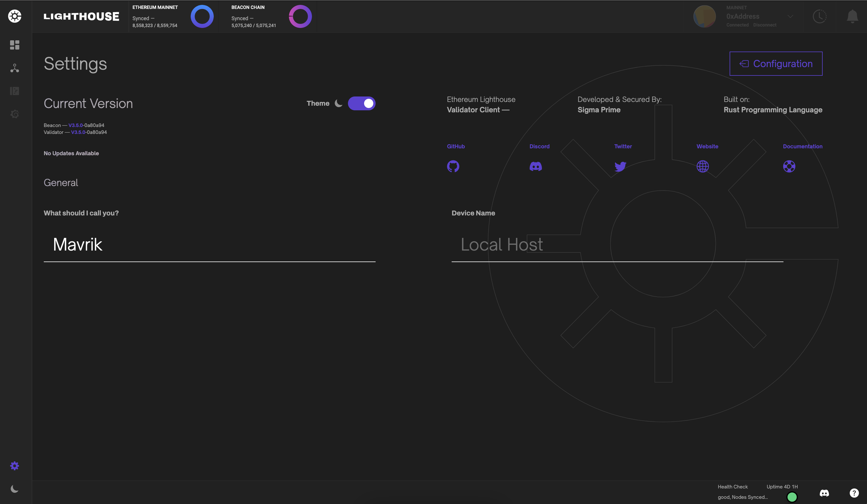The image size is (867, 504).
Task: Open the Website globe icon
Action: click(x=703, y=166)
